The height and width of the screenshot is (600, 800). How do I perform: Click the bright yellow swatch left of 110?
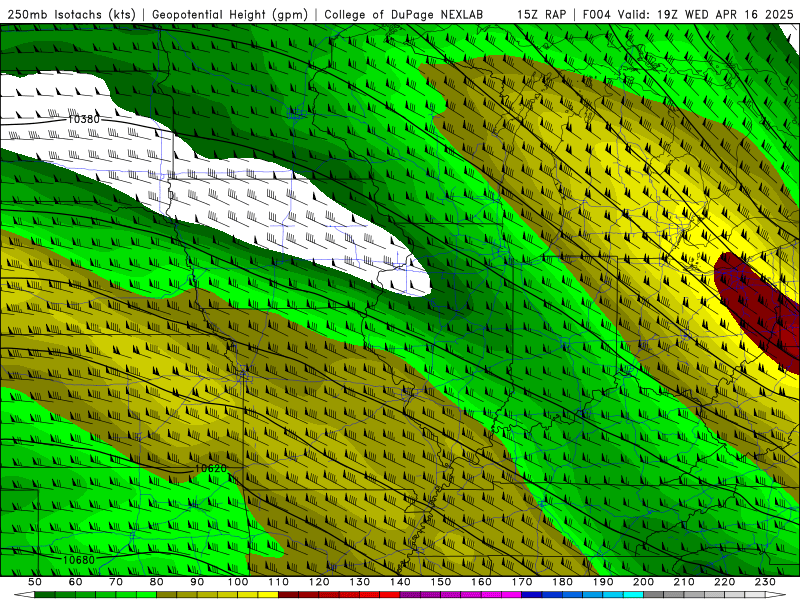(268, 595)
